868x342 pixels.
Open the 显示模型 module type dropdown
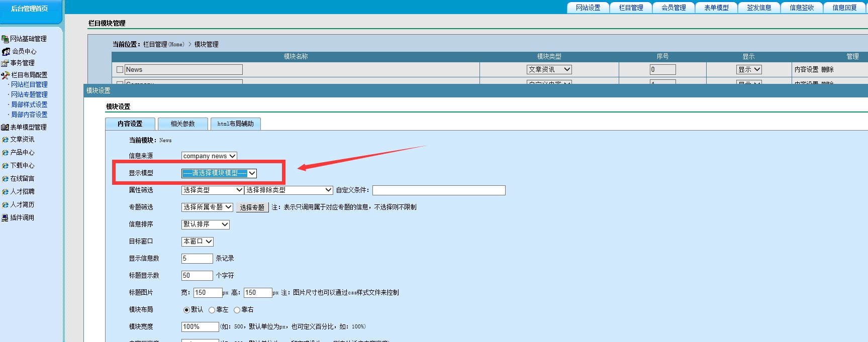tap(219, 173)
